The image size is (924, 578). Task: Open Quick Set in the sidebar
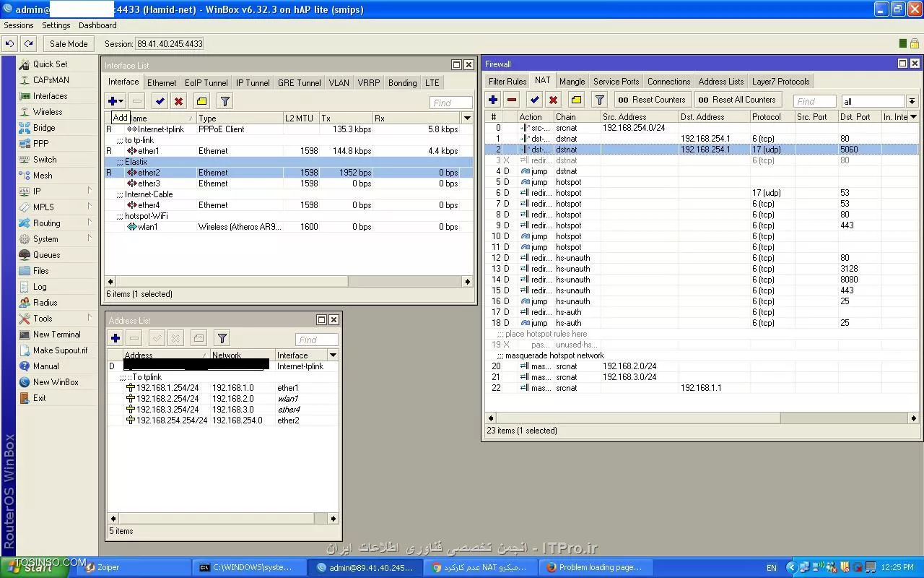(57, 64)
